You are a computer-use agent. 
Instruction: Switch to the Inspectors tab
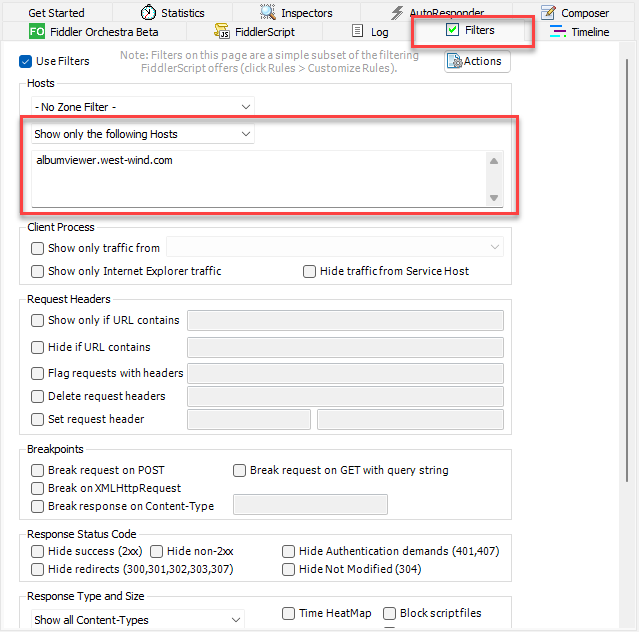296,13
